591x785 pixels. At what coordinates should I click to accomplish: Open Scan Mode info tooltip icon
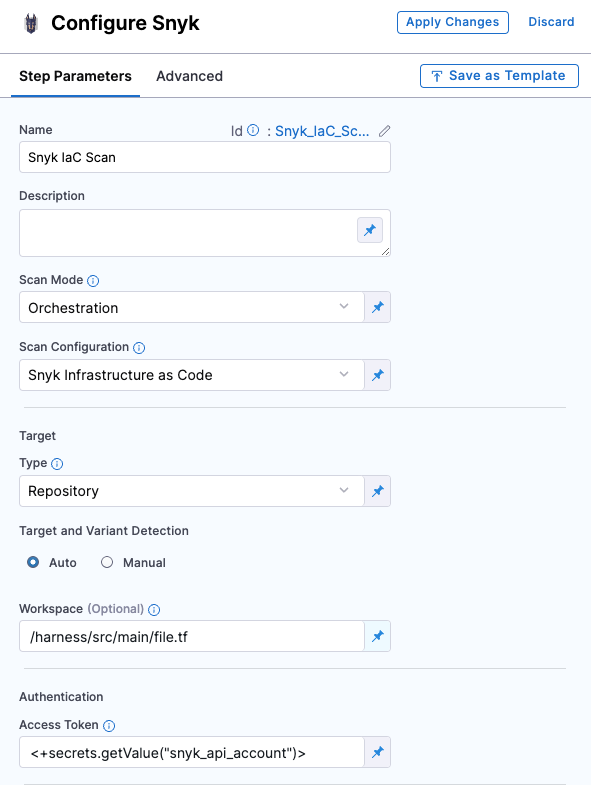(93, 281)
